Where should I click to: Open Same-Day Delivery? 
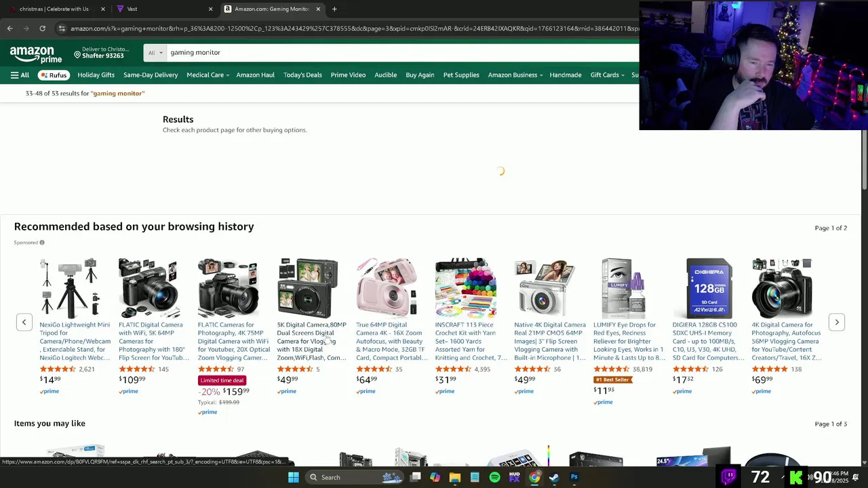(151, 75)
